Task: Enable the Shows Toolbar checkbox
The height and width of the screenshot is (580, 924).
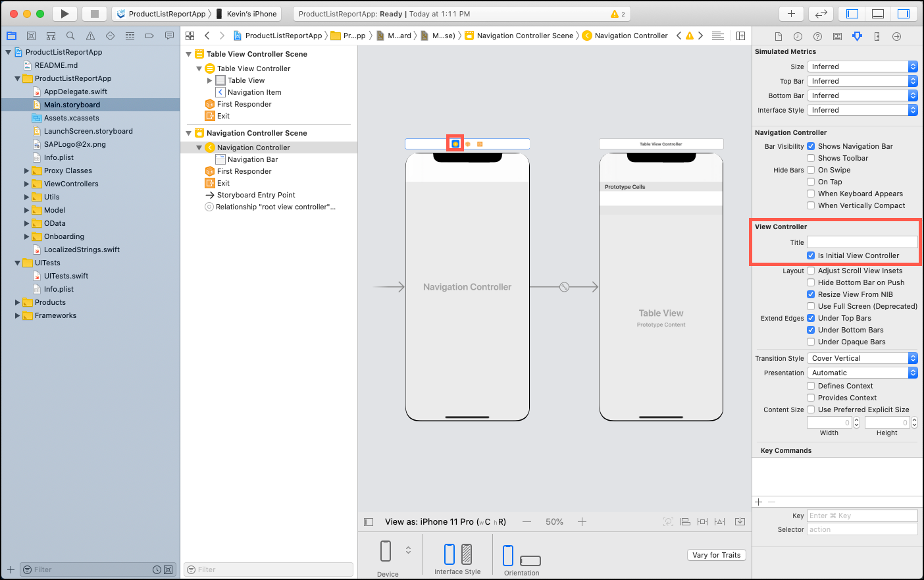Action: (x=811, y=158)
